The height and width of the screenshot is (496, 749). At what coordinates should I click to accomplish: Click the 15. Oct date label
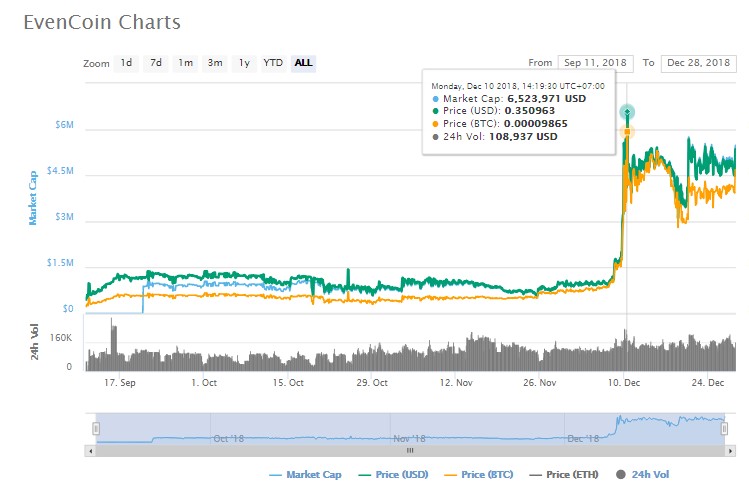[288, 383]
